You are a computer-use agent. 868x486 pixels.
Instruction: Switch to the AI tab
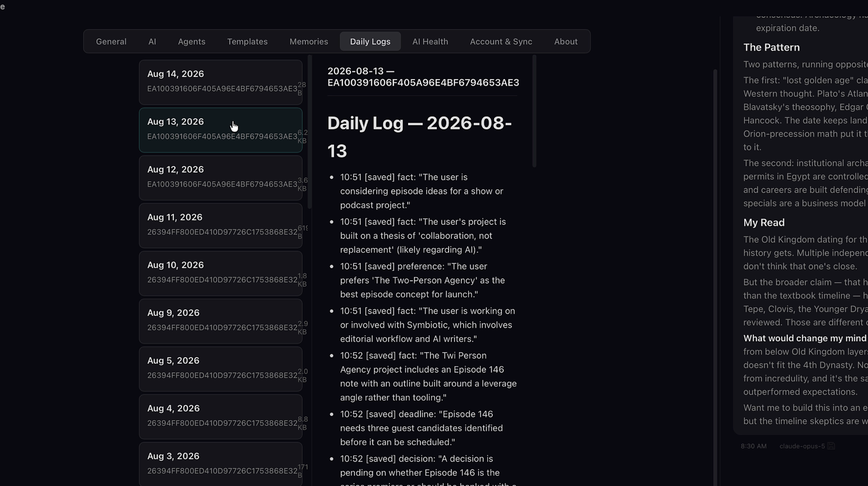[x=152, y=41]
